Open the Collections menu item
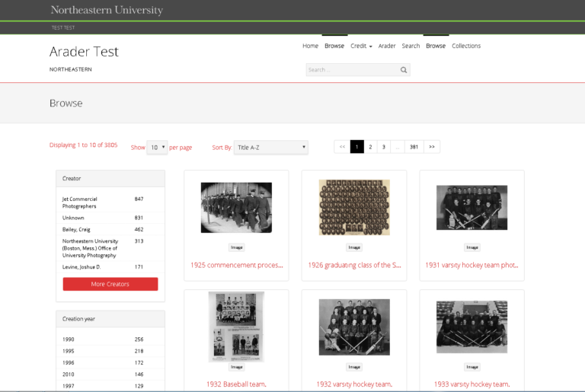The height and width of the screenshot is (392, 585). coord(466,46)
